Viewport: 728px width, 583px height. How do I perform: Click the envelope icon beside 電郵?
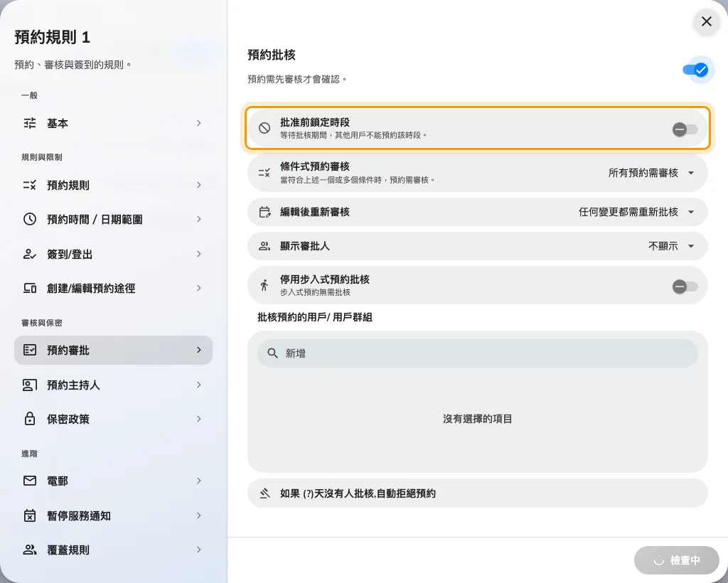(x=30, y=481)
